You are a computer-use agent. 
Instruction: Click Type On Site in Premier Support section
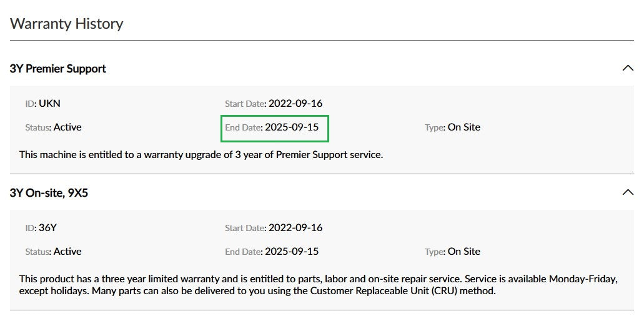coord(463,127)
